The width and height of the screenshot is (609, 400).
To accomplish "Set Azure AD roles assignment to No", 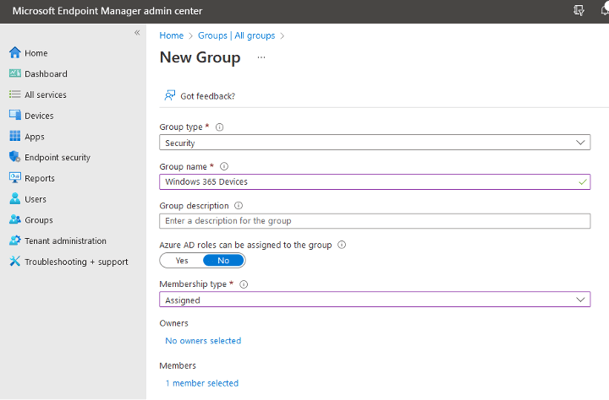I will (x=223, y=261).
